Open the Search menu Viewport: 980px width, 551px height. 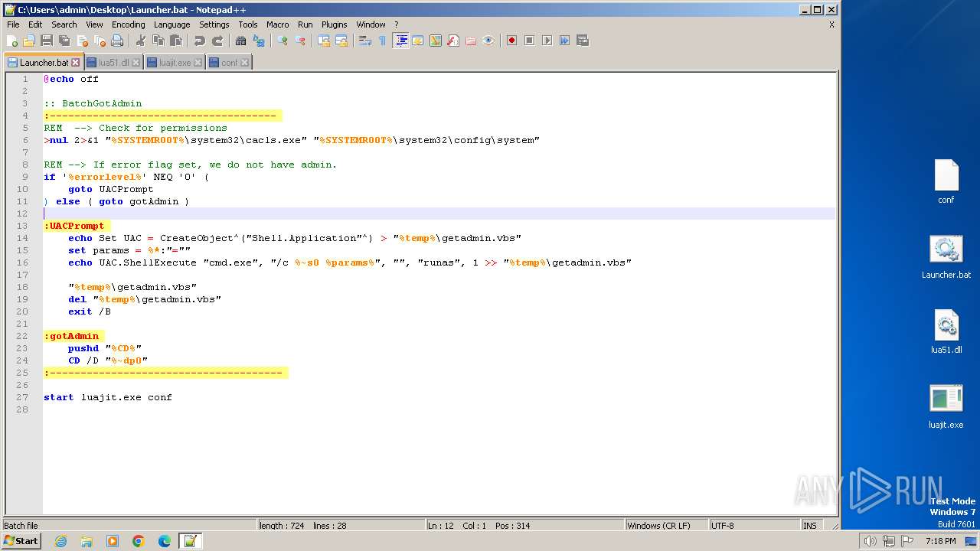[64, 24]
